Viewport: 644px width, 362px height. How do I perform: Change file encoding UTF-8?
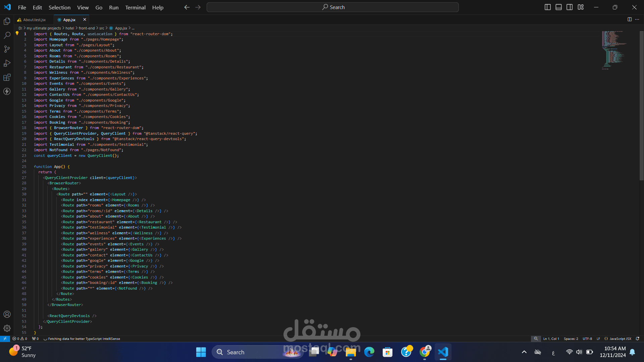(587, 339)
